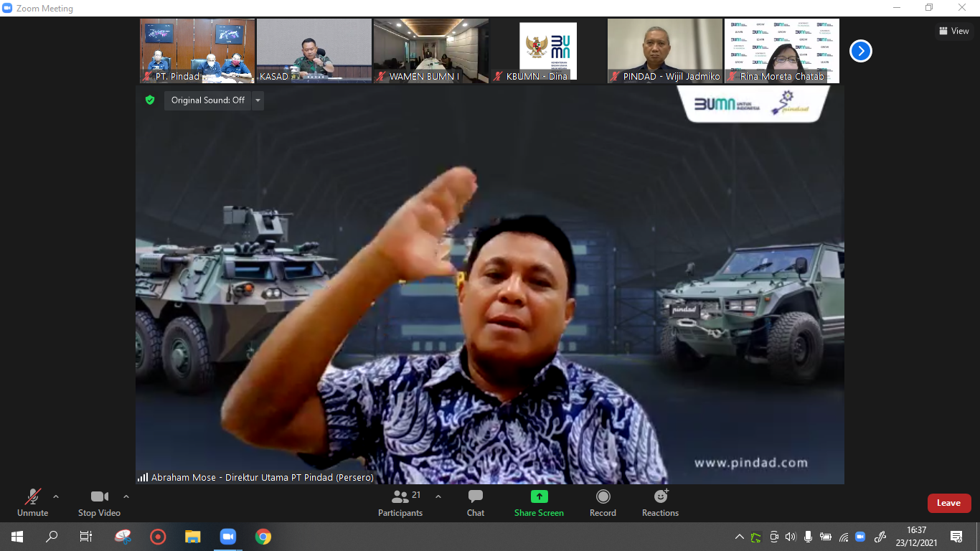Open the Participants list
Screen dimensions: 980x551
[x=401, y=502]
